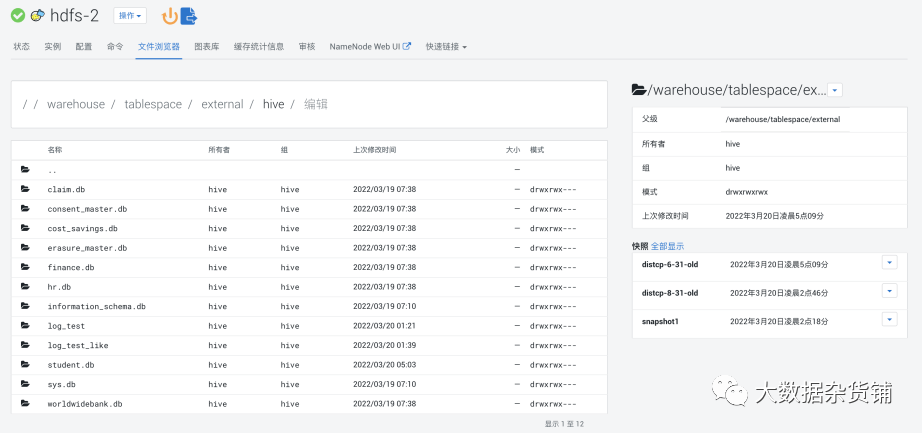Open the cost_savings.db directory
The height and width of the screenshot is (433, 922).
82,228
